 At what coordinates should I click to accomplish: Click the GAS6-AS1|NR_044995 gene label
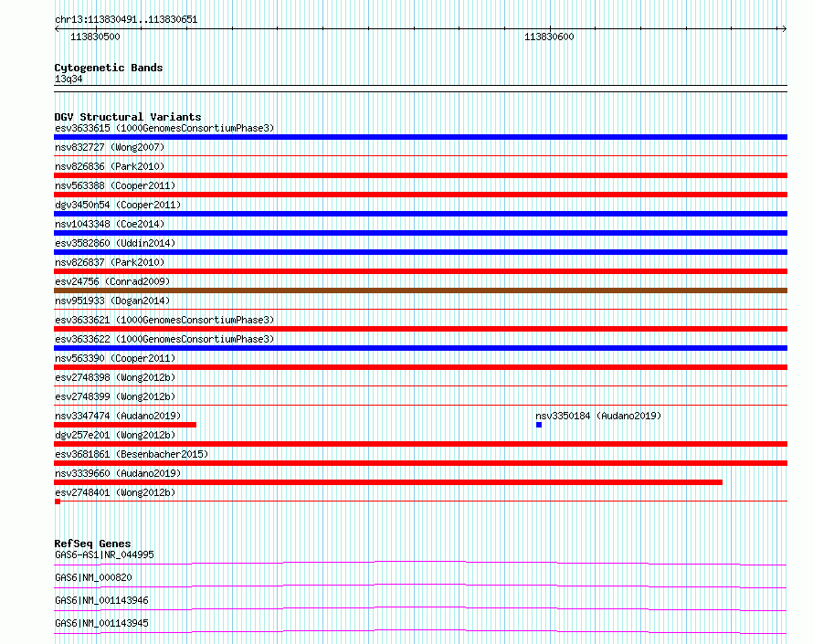104,554
